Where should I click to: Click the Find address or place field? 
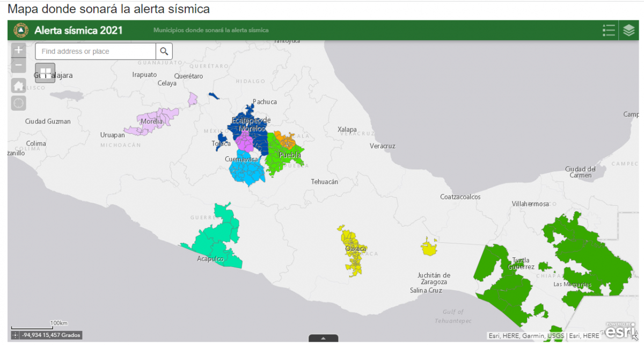click(96, 52)
